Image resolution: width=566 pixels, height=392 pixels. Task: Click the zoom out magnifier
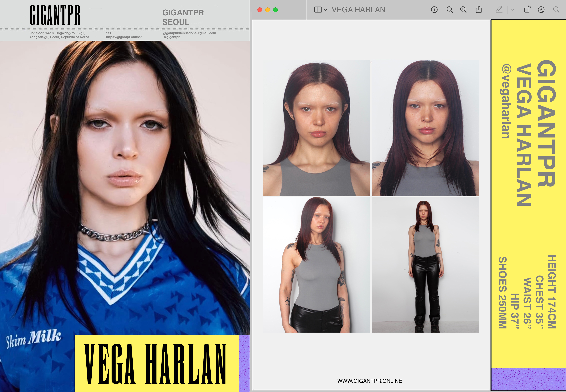click(x=449, y=10)
